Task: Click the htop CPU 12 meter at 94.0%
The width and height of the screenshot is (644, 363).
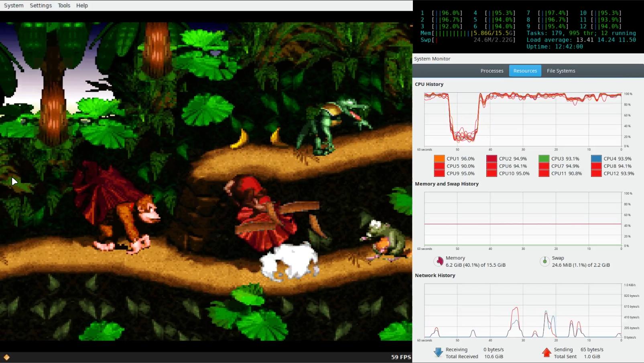Action: tap(600, 26)
